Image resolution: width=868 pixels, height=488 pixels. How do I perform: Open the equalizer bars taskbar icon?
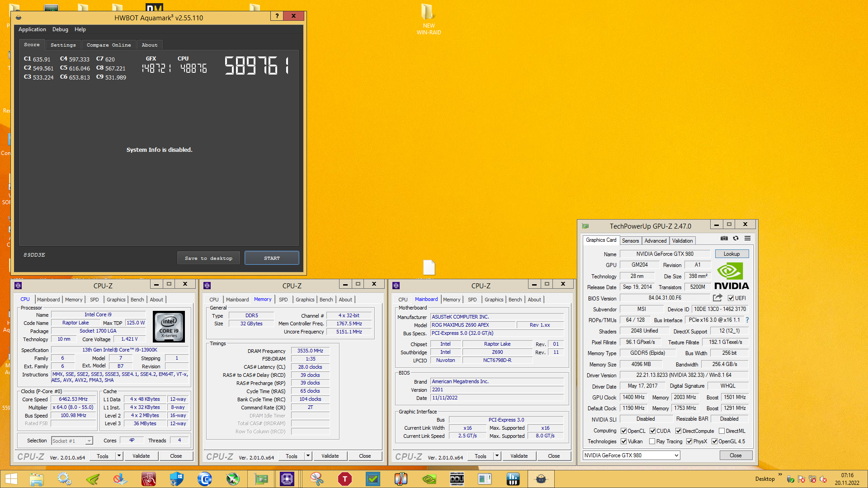coord(513,479)
